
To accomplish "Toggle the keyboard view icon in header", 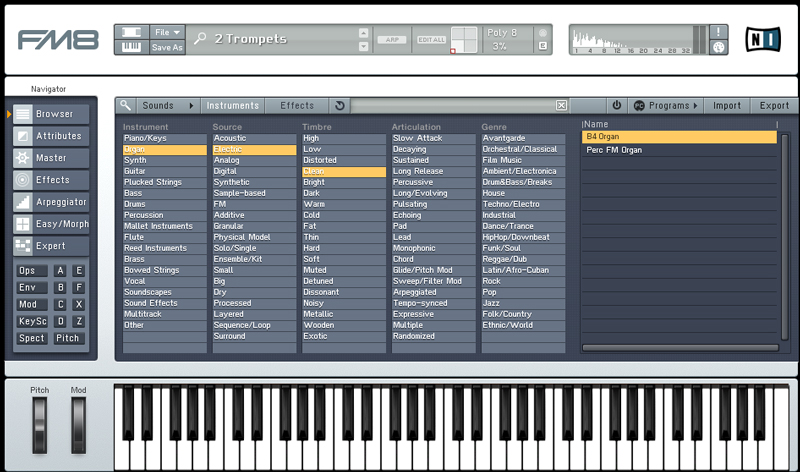I will 132,47.
